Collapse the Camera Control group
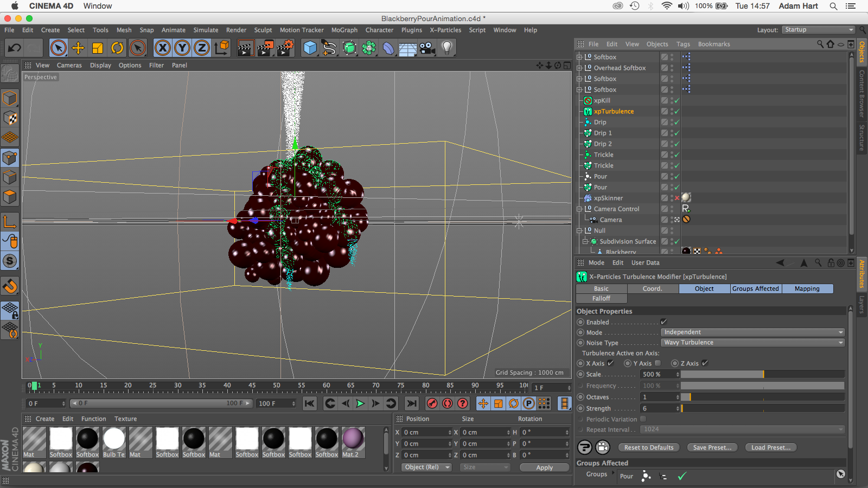This screenshot has height=488, width=868. (x=579, y=209)
